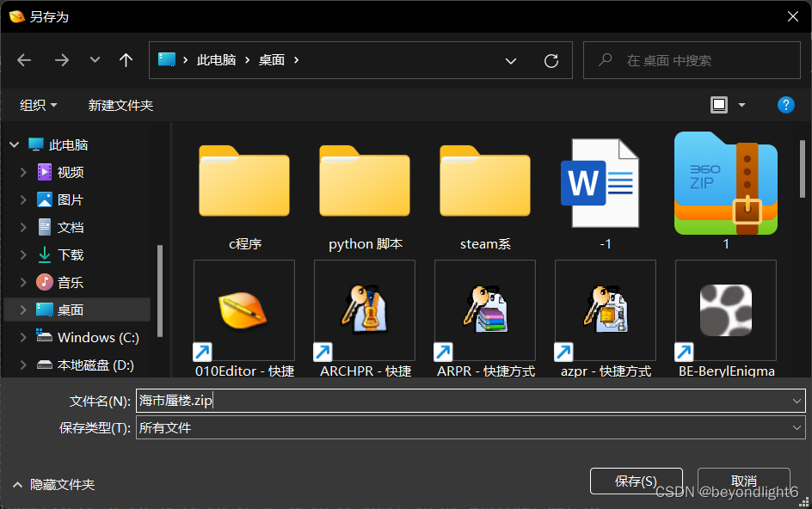The image size is (812, 509).
Task: Expand the 本地磁盘 (D:) node
Action: (23, 365)
